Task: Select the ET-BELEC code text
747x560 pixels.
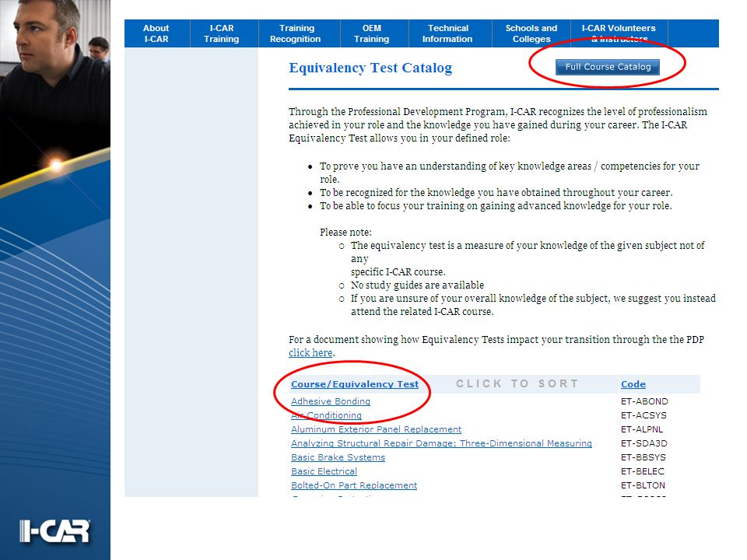Action: point(642,471)
